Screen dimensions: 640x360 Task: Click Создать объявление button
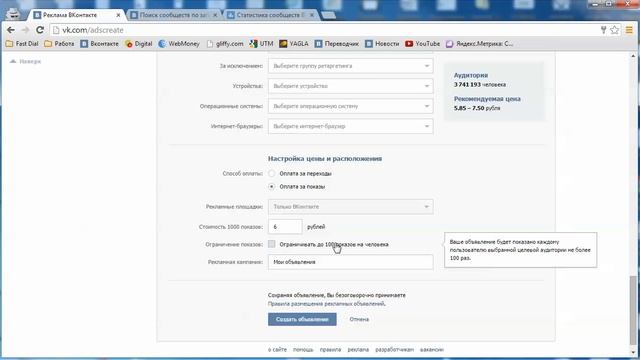click(302, 319)
